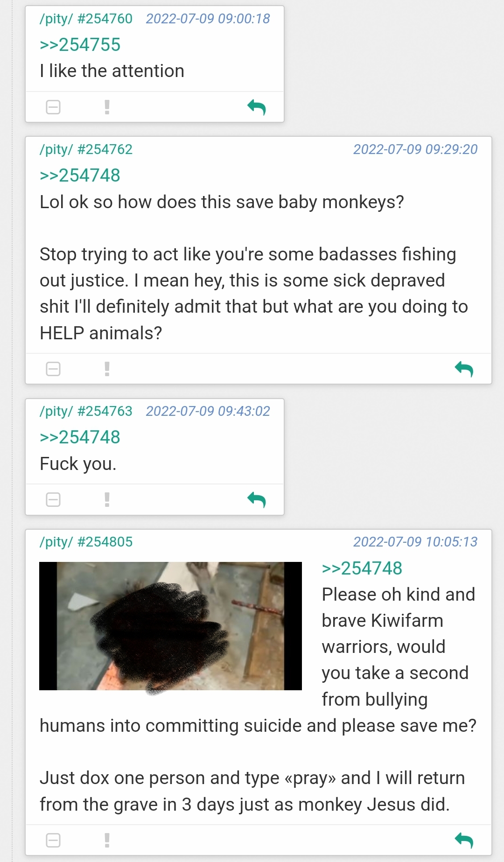
Task: Report post #254762 with exclamation icon
Action: [107, 369]
